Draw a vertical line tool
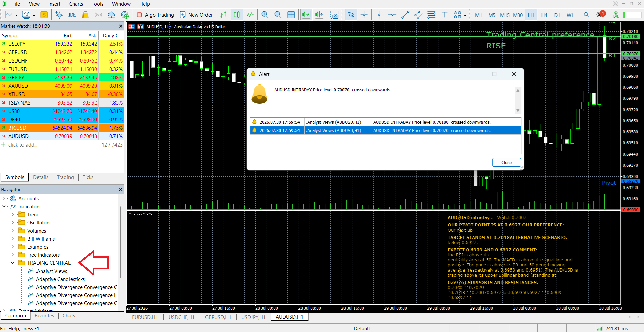 (x=379, y=15)
